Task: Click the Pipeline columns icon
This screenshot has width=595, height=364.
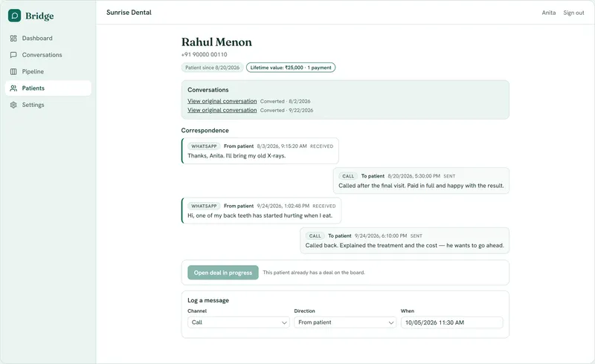Action: coord(13,71)
